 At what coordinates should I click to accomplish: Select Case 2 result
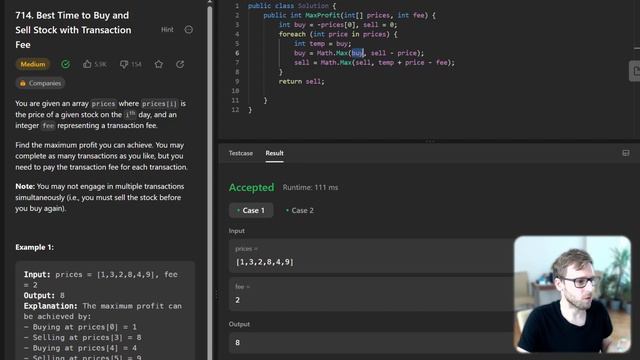coord(300,210)
